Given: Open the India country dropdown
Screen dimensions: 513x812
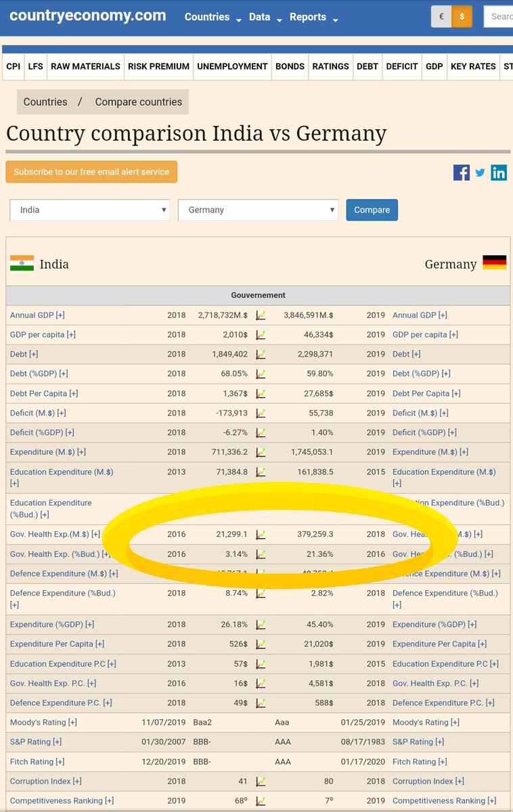Looking at the screenshot, I should tap(89, 210).
